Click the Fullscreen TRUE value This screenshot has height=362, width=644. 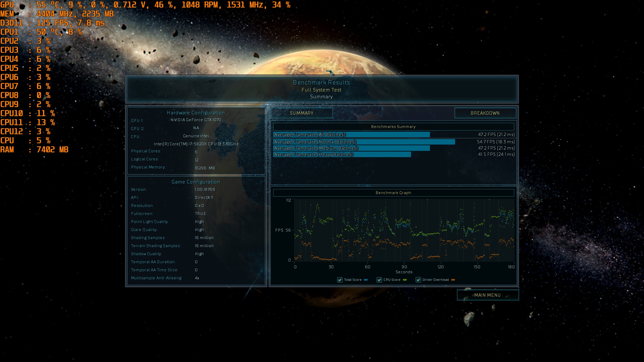click(200, 214)
